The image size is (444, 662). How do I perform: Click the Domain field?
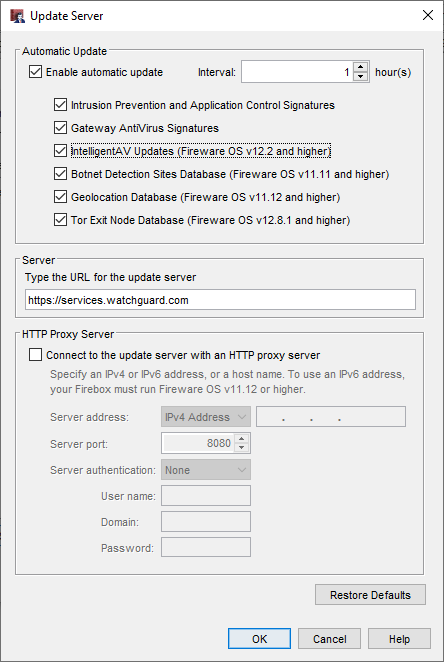[206, 521]
